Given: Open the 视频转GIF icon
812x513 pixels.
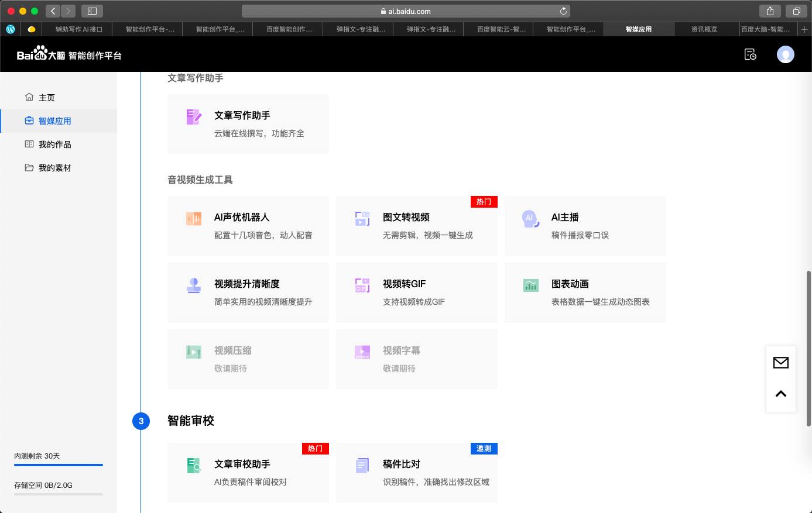Looking at the screenshot, I should (x=362, y=285).
